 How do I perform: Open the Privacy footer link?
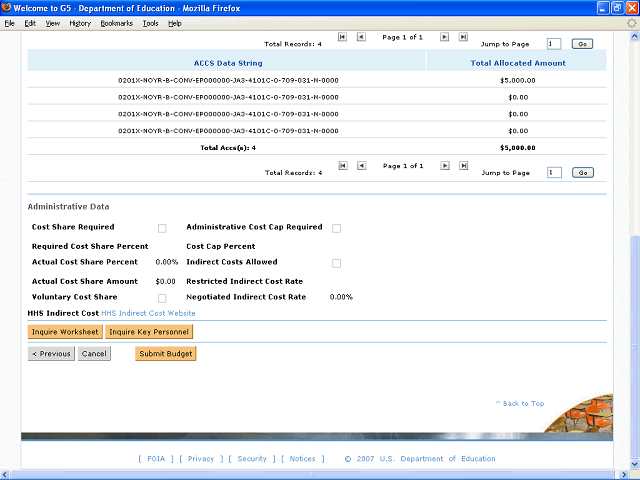201,459
